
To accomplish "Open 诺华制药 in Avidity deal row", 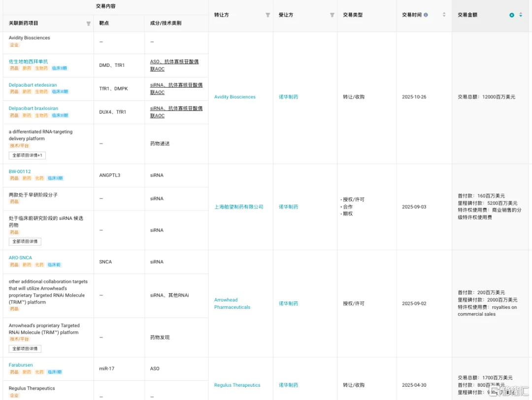I will (x=288, y=97).
